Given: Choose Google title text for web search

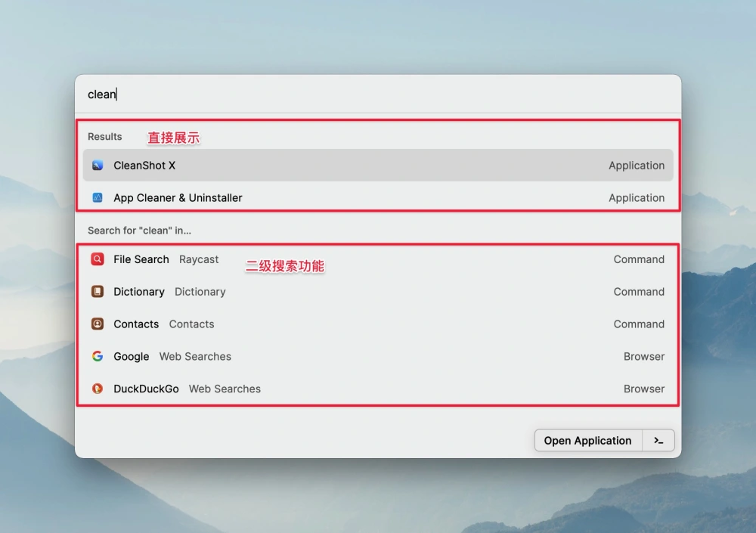Looking at the screenshot, I should pos(132,357).
